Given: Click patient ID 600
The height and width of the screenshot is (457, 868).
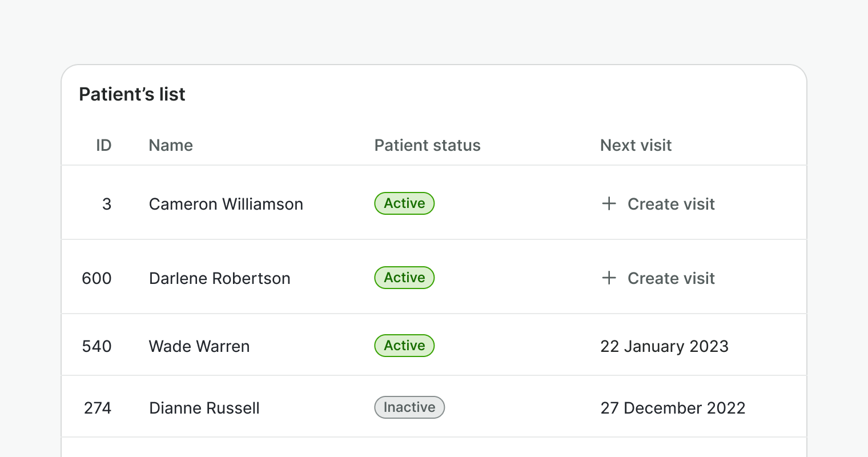Looking at the screenshot, I should pyautogui.click(x=97, y=278).
